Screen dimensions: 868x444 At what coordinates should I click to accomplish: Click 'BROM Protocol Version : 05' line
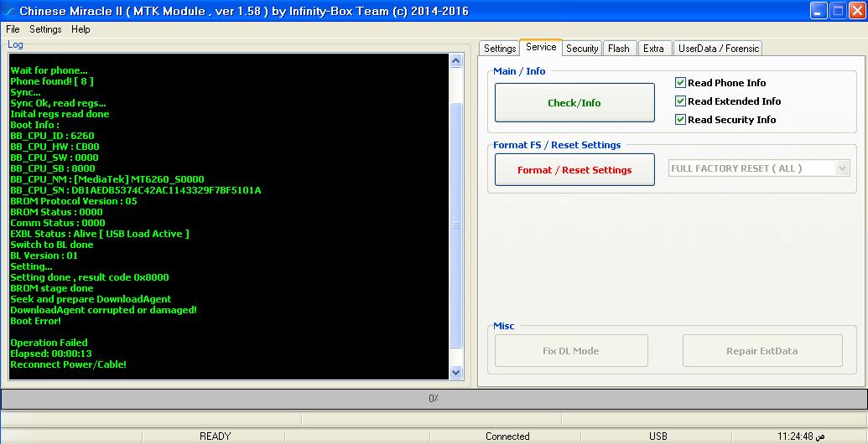click(74, 201)
